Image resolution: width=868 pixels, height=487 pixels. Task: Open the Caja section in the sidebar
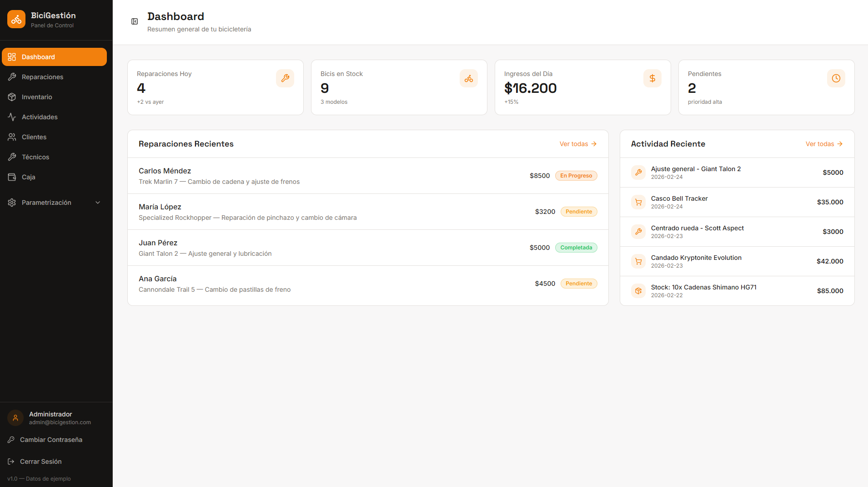28,177
